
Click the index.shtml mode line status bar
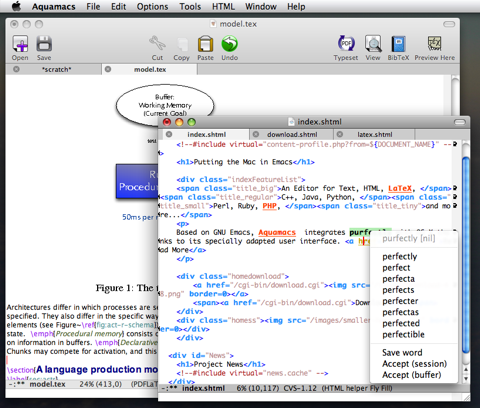click(x=310, y=388)
